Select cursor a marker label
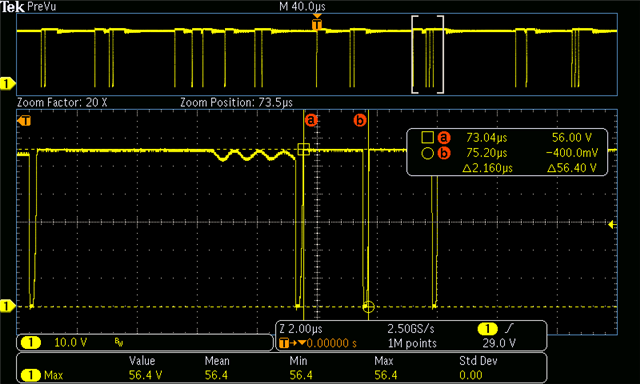The width and height of the screenshot is (640, 384). pos(311,120)
